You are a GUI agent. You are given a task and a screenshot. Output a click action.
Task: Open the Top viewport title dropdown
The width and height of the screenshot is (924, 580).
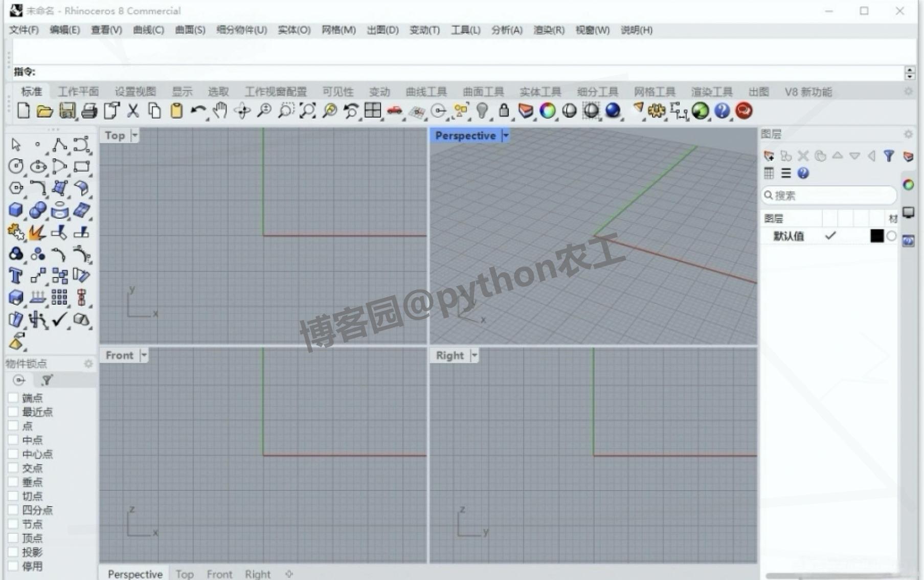[134, 135]
